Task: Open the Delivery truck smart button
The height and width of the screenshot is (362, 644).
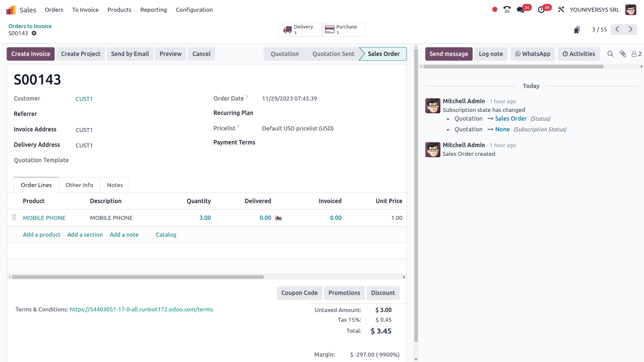Action: 300,29
